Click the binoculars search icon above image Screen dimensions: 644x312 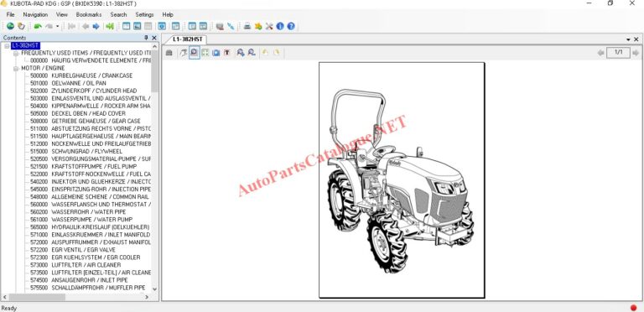(169, 53)
